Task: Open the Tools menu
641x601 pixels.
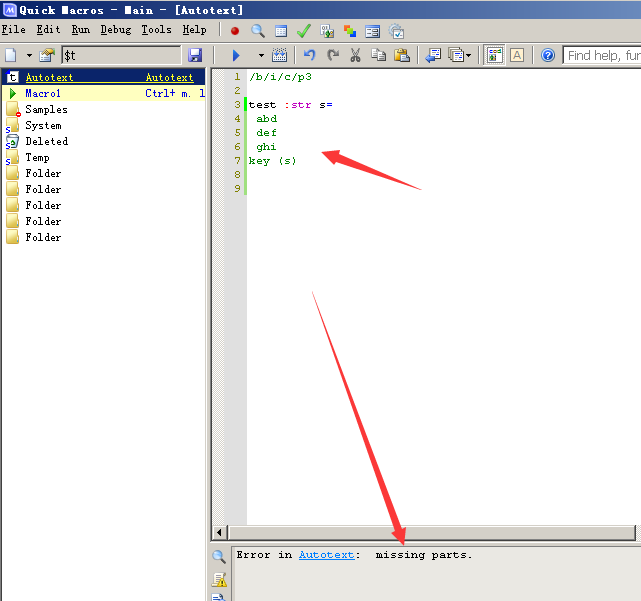Action: 156,30
